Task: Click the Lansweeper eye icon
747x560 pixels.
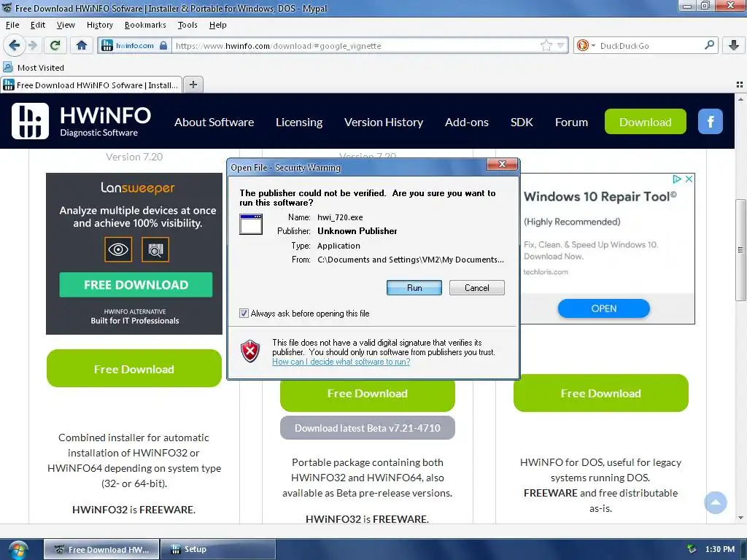Action: point(118,249)
